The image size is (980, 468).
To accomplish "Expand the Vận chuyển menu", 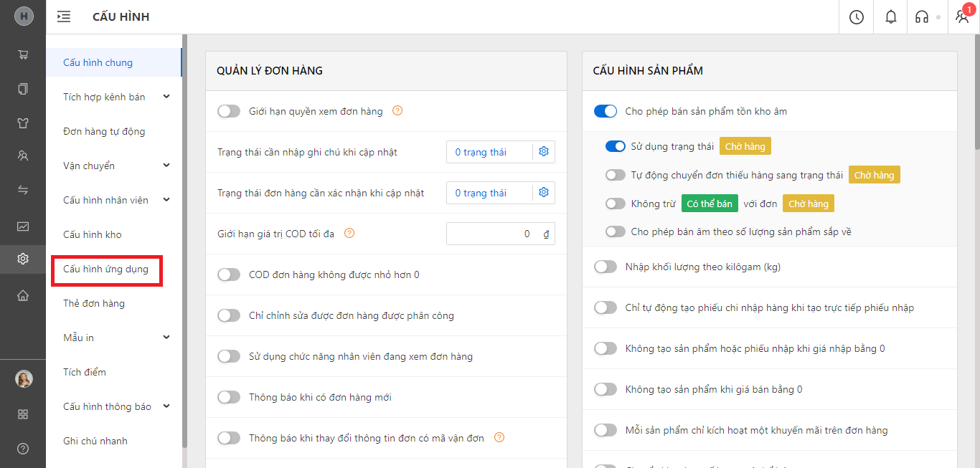I will 166,166.
